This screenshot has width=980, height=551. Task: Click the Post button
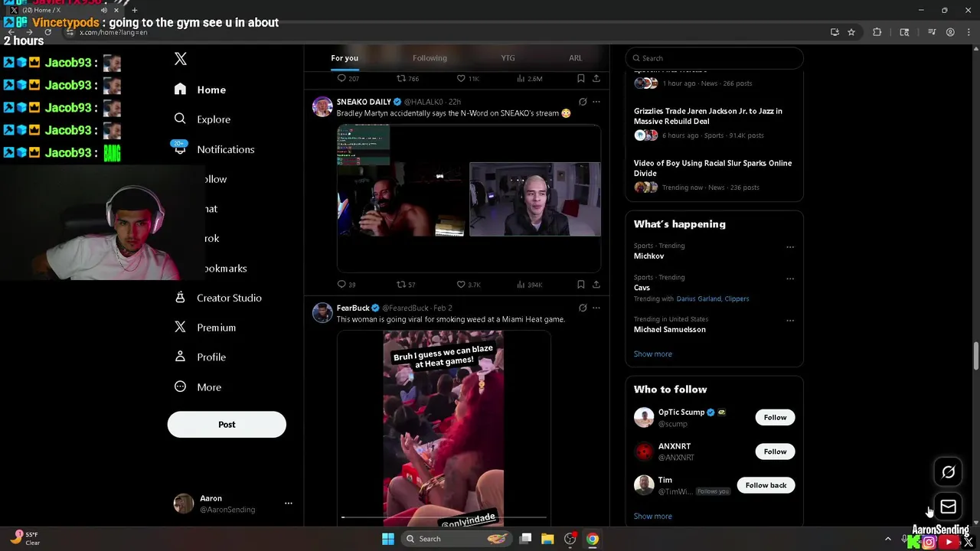(227, 425)
